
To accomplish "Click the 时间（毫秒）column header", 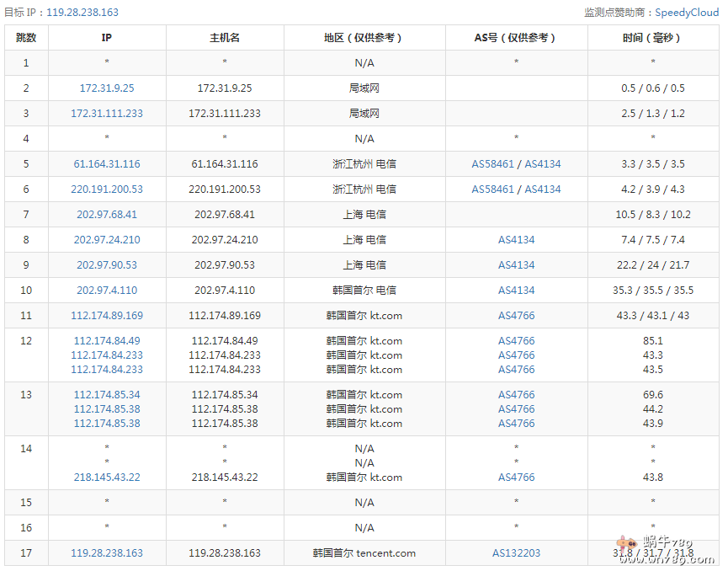I will [652, 38].
